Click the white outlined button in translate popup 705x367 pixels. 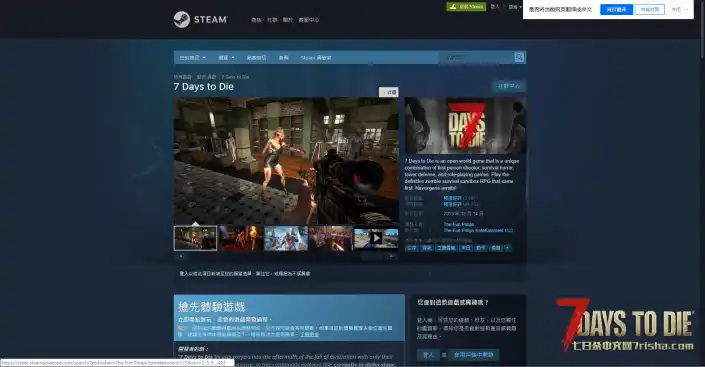(x=650, y=9)
